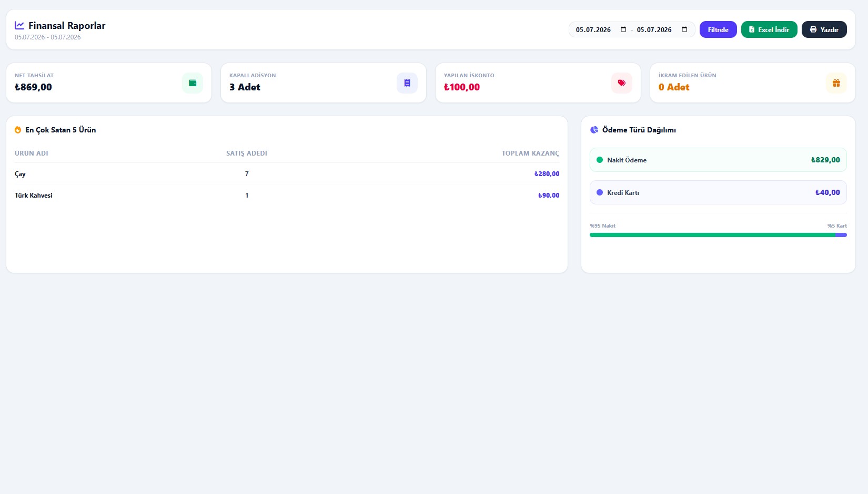Select the Türk Kahvesi product row

[x=287, y=195]
